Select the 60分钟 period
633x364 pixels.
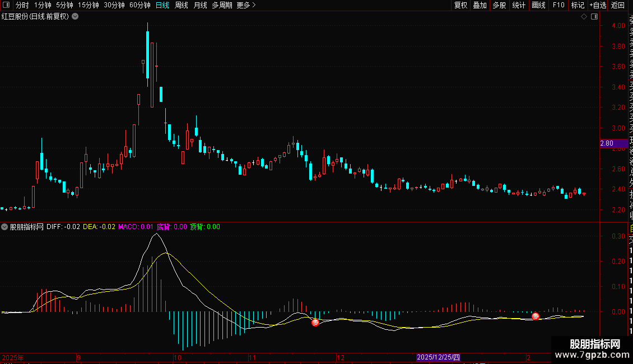pyautogui.click(x=140, y=5)
